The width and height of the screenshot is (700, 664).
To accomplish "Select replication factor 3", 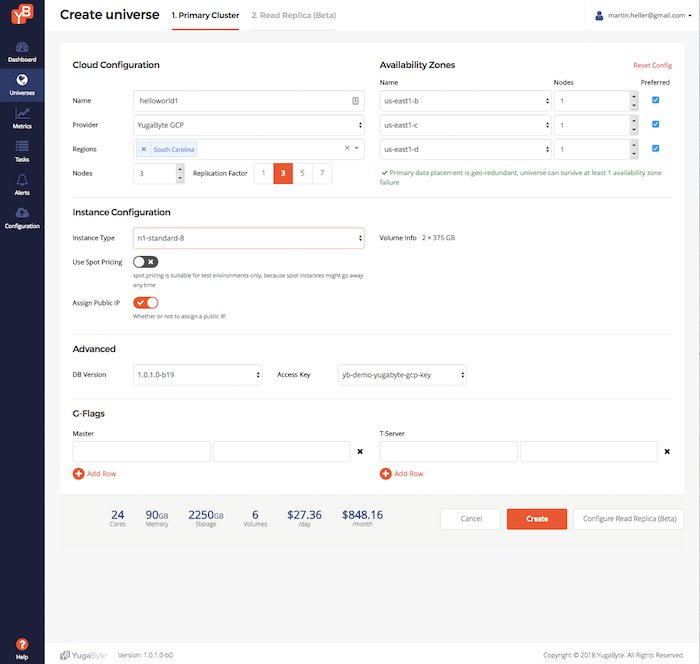I will pos(283,173).
